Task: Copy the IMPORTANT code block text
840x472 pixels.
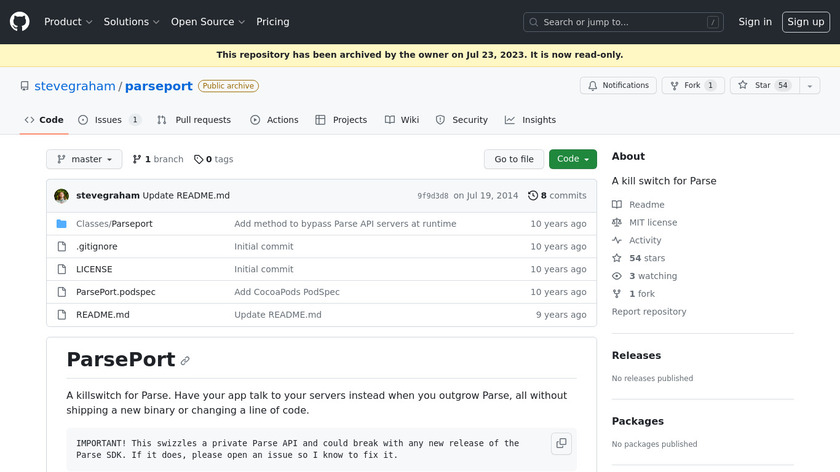Action: click(561, 444)
